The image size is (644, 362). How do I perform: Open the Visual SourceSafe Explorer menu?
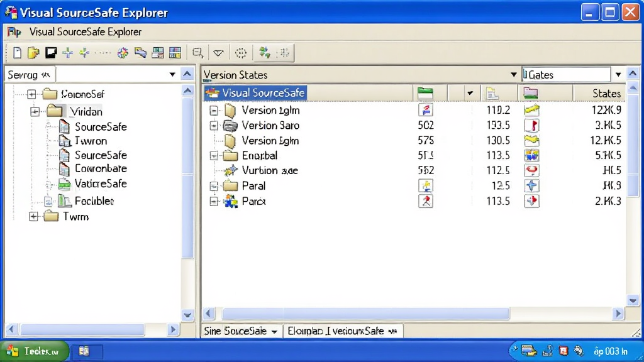tap(86, 31)
